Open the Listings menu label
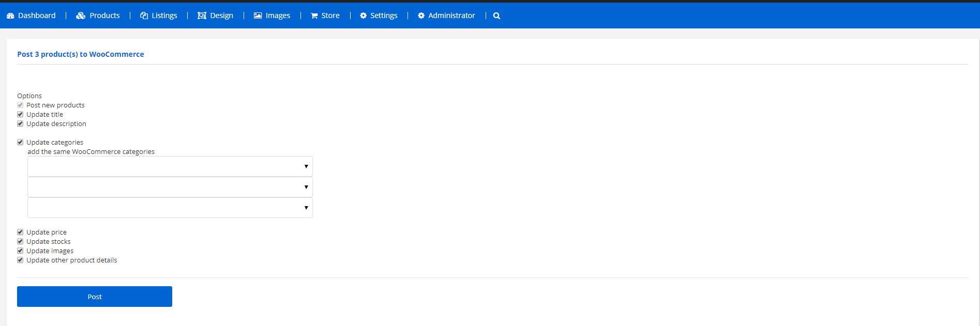The height and width of the screenshot is (326, 980). coord(164,15)
